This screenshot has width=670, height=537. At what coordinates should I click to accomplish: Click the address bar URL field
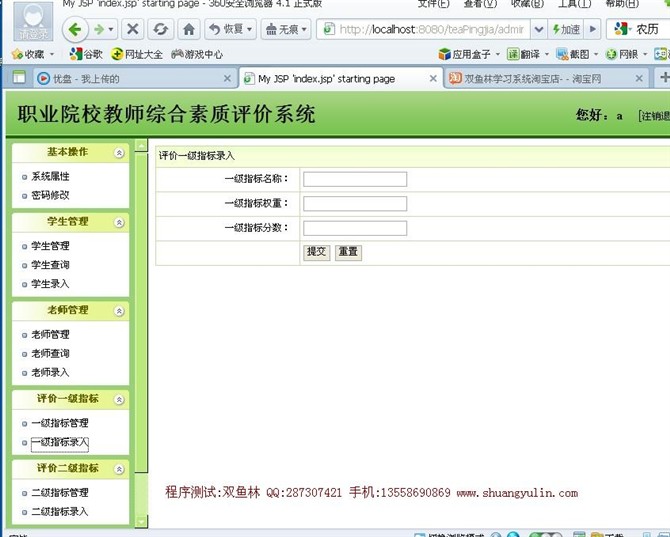tap(431, 29)
